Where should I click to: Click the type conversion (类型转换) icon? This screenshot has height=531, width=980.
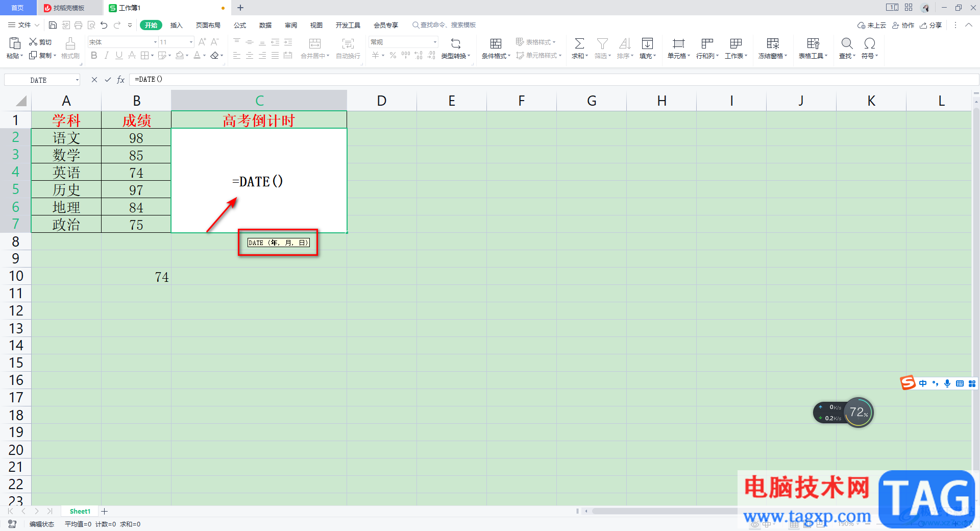pyautogui.click(x=456, y=44)
